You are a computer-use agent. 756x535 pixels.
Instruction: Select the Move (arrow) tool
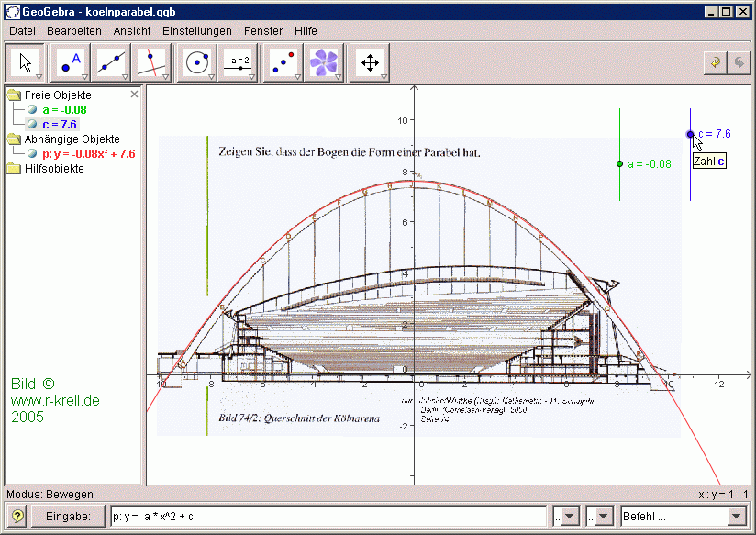point(26,62)
